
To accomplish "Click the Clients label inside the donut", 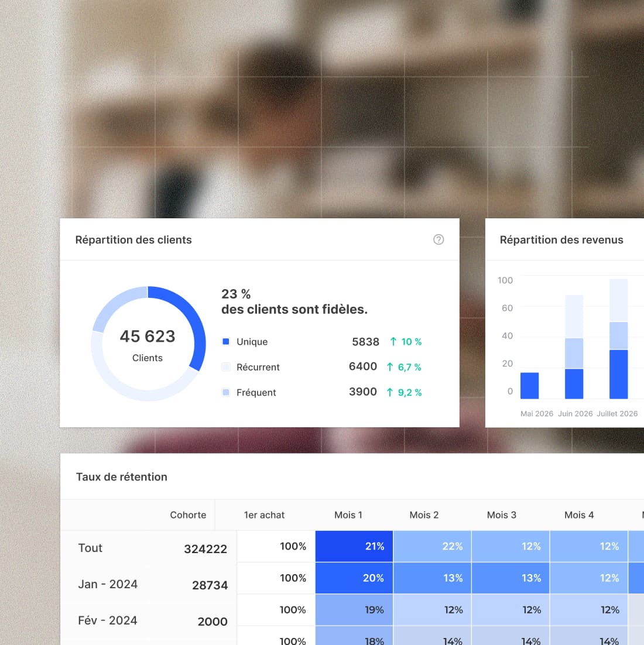I will pyautogui.click(x=148, y=358).
